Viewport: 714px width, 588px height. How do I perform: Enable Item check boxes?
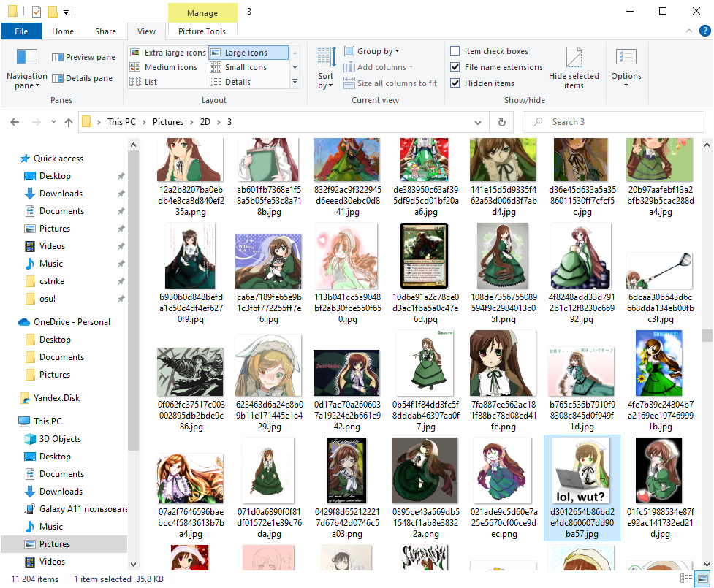coord(455,51)
